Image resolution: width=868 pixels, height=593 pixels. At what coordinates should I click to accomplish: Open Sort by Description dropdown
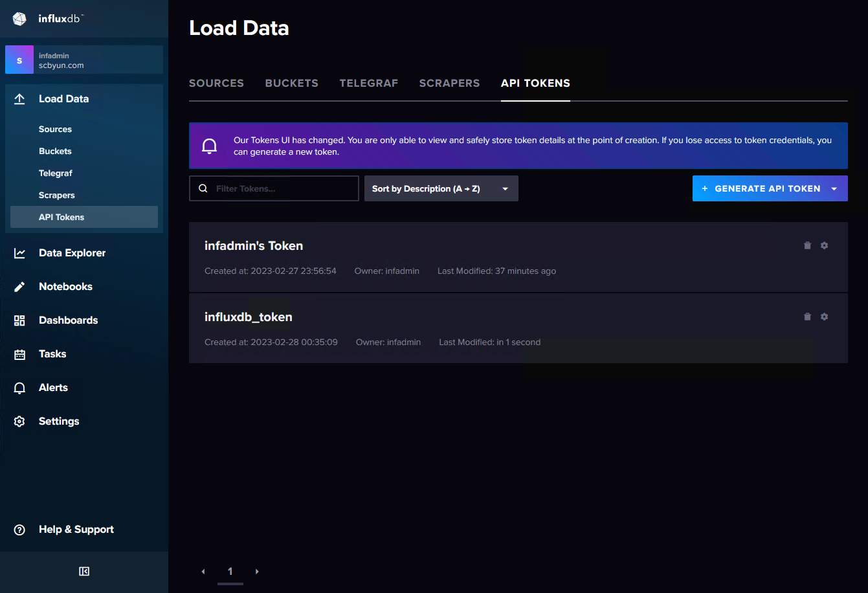pyautogui.click(x=441, y=188)
